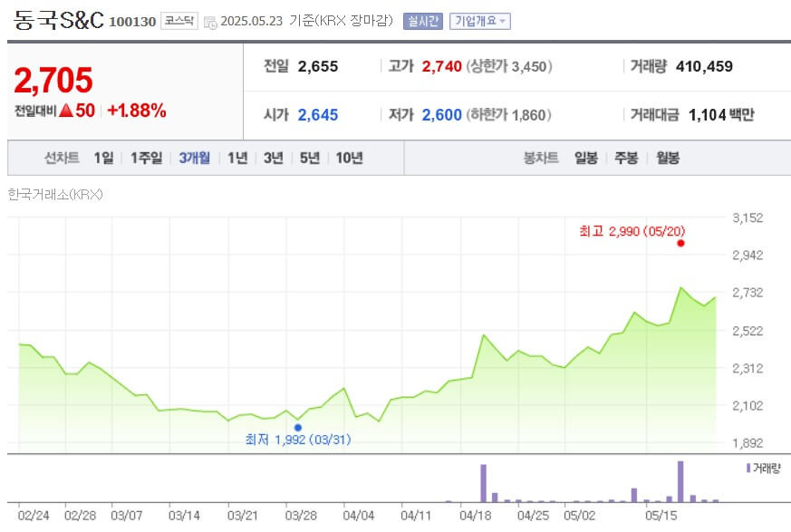The height and width of the screenshot is (532, 791).
Task: Click the 한국거래소(KRX) label above the chart
Action: [56, 195]
